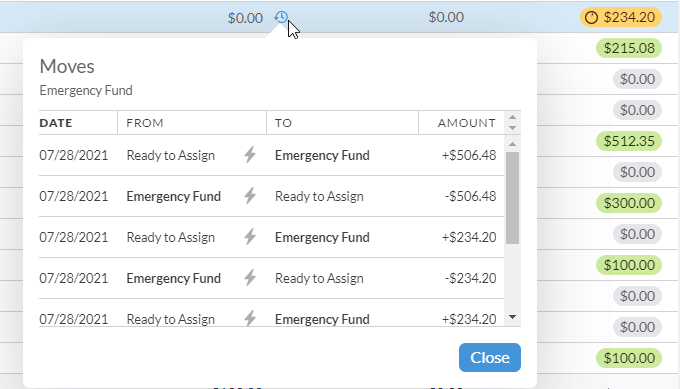Click the moves list scrollbar thumb
This screenshot has width=680, height=389.
(513, 198)
